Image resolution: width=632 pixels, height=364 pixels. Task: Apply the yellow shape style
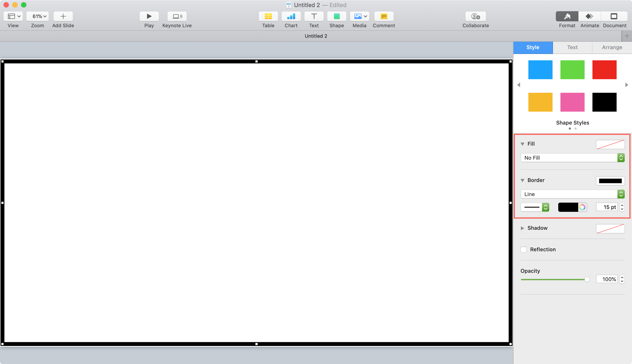click(540, 102)
